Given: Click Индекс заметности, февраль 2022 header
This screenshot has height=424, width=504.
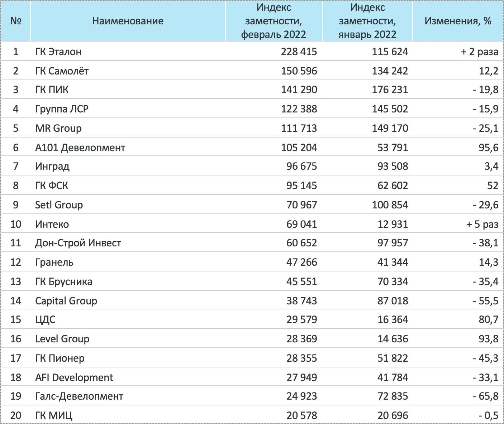Looking at the screenshot, I should point(274,21).
